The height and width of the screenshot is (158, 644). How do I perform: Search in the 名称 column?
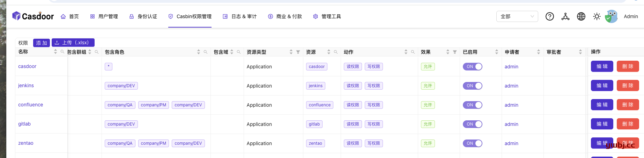click(x=62, y=52)
